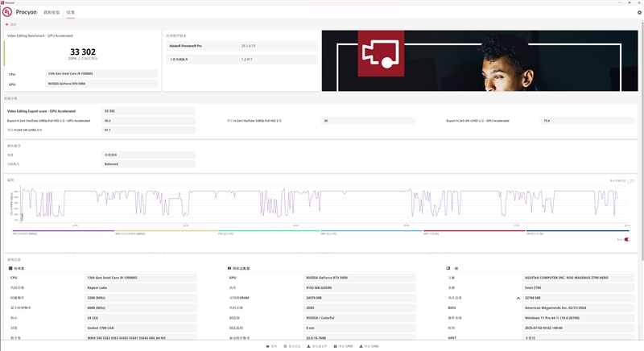
Task: Click the show log button in bottom bar
Action: click(292, 346)
